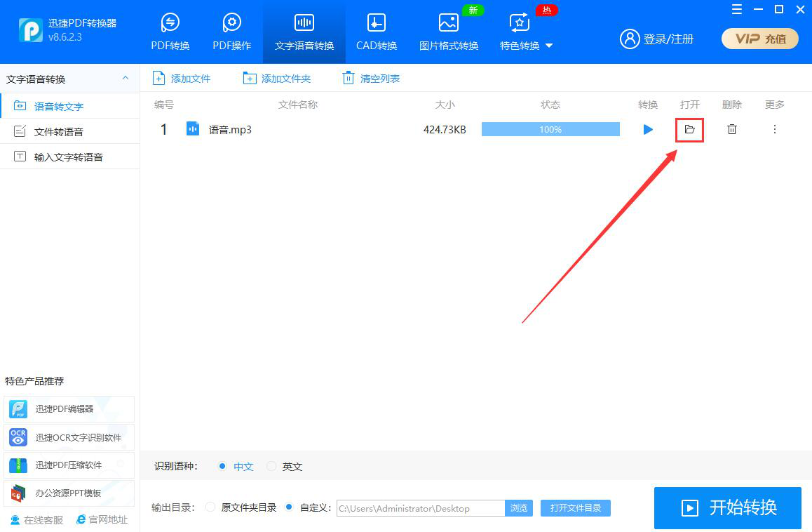This screenshot has height=532, width=812.
Task: Open the PDF转换 tab
Action: click(170, 32)
